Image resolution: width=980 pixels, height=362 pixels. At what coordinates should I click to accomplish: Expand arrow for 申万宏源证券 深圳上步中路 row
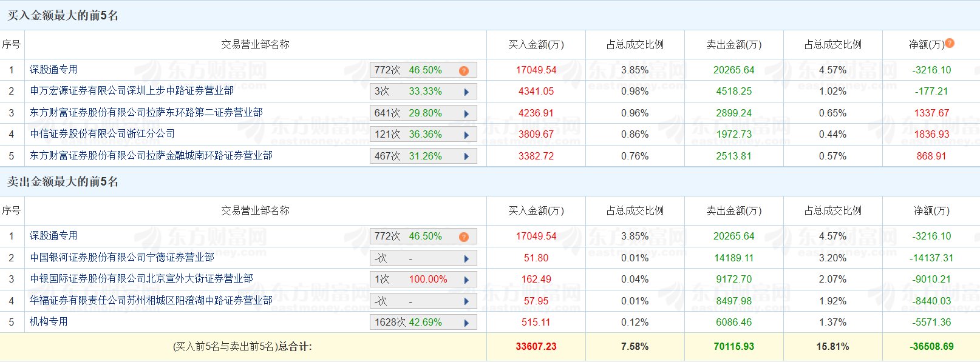click(x=466, y=92)
